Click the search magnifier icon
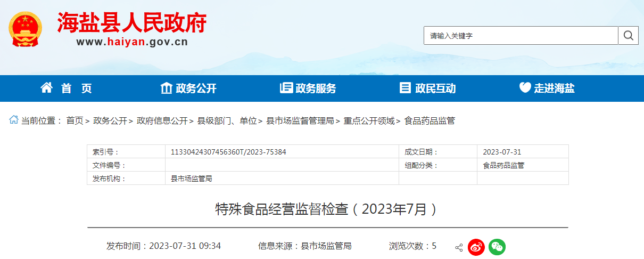 628,36
